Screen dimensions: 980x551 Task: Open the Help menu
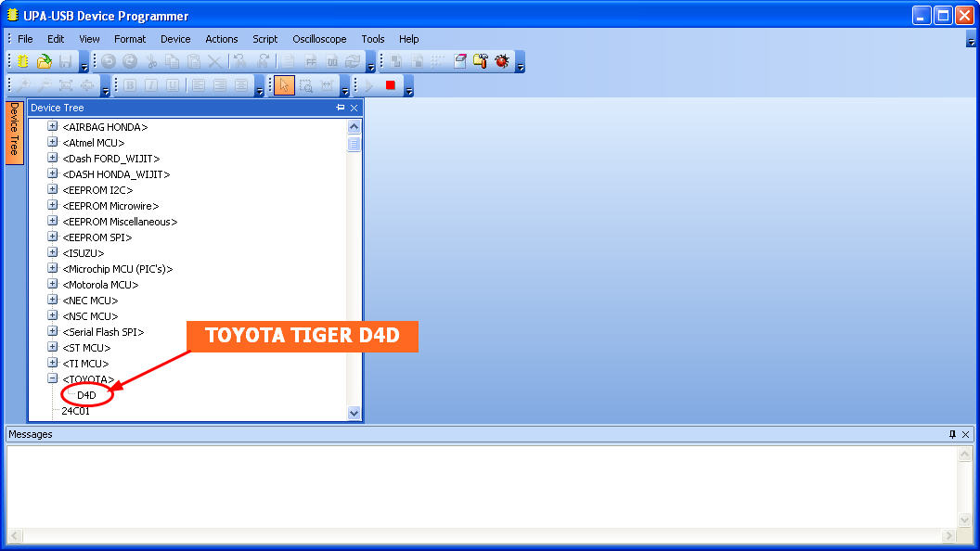click(x=408, y=39)
